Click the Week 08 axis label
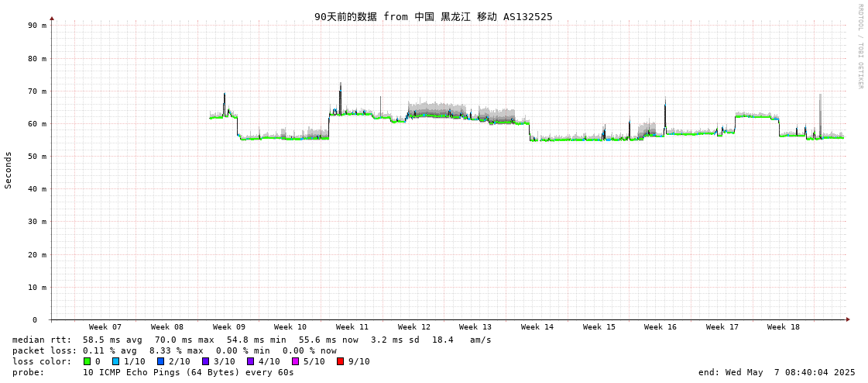Viewport: 868px width, 383px height. pyautogui.click(x=167, y=327)
